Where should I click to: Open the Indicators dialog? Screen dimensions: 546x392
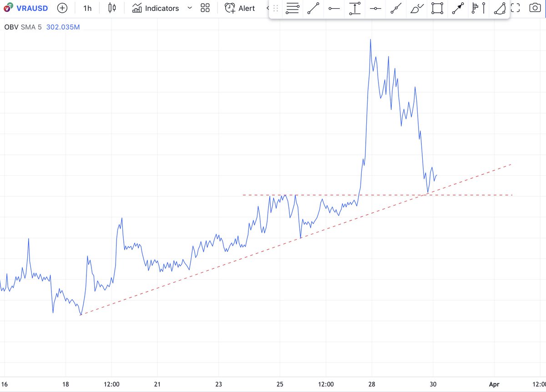pos(156,8)
